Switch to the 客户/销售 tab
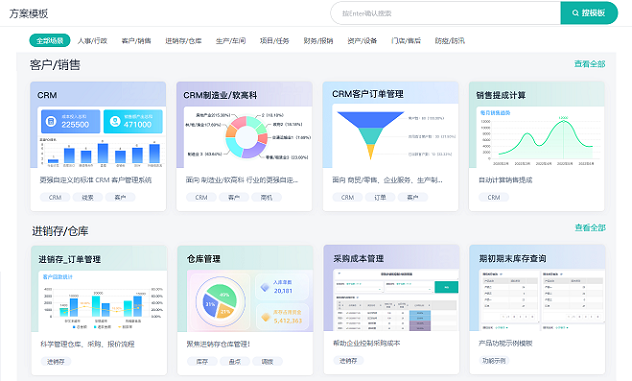 (x=136, y=40)
